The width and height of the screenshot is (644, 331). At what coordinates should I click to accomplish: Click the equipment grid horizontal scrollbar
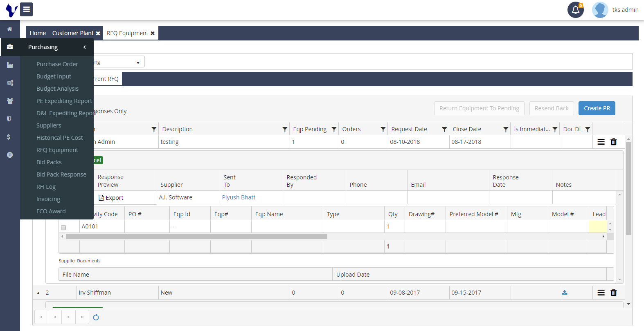196,236
